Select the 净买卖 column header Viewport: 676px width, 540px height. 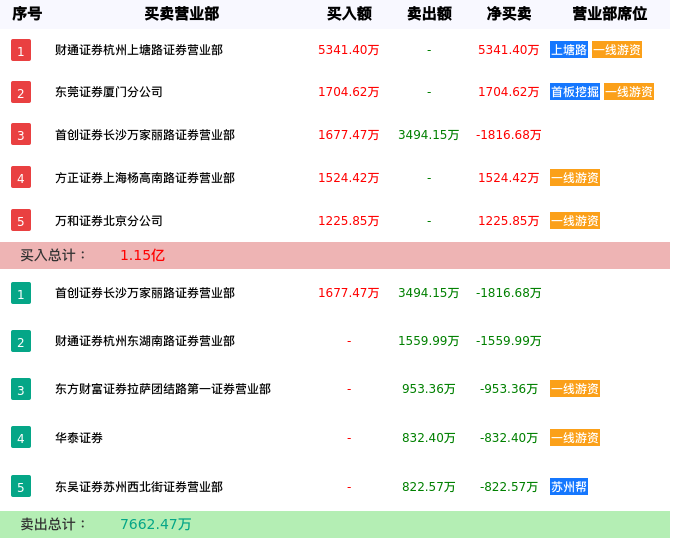[x=509, y=14]
